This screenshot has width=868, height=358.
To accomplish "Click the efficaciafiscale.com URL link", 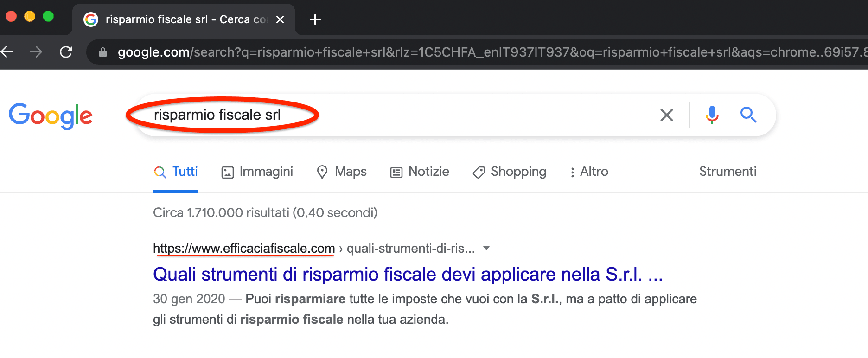I will [x=244, y=249].
